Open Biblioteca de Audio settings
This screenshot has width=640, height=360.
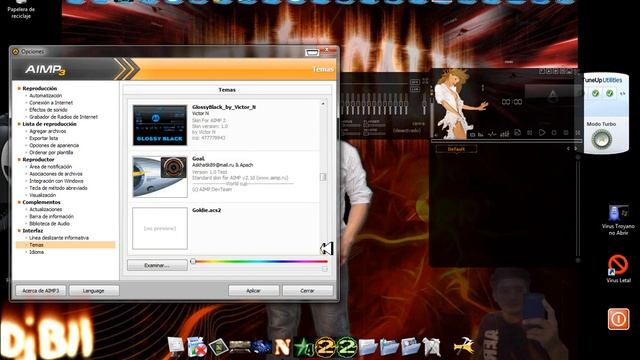(49, 224)
